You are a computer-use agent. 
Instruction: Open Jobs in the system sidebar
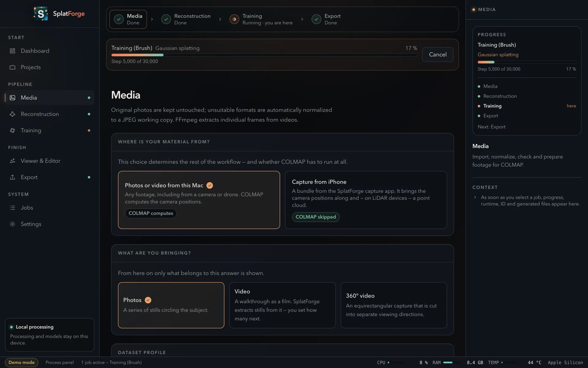pyautogui.click(x=50, y=208)
